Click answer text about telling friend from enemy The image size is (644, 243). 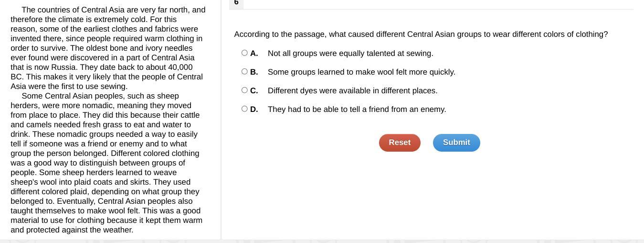(357, 110)
